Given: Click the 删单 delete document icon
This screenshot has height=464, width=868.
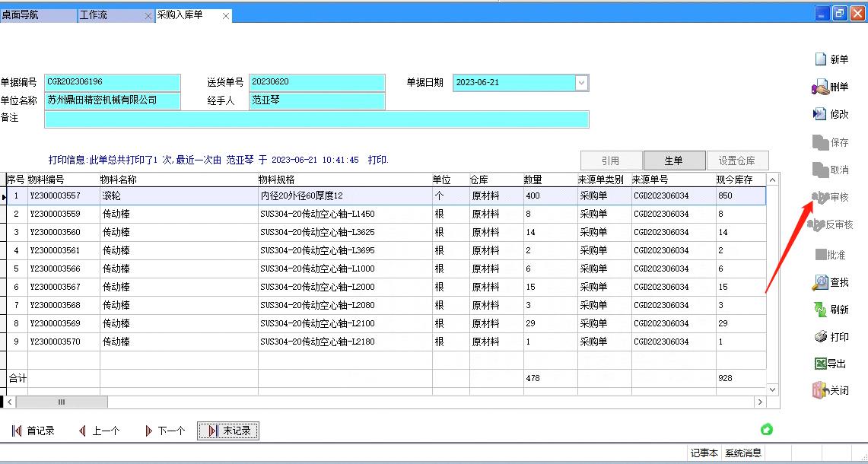Looking at the screenshot, I should (x=821, y=87).
